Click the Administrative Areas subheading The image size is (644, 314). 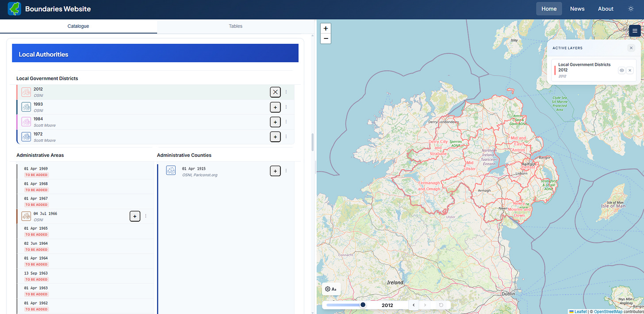click(x=40, y=155)
